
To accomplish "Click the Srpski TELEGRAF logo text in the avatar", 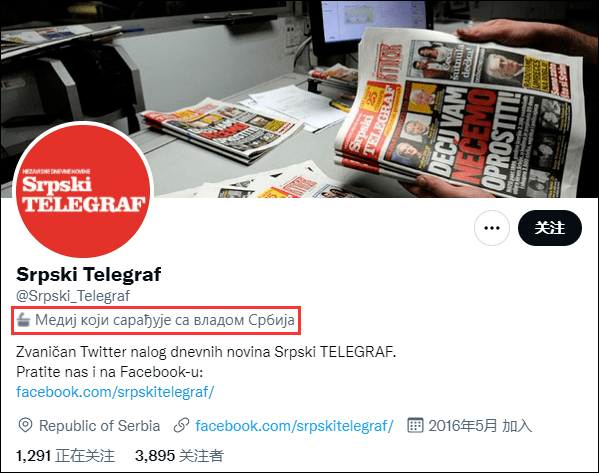I will click(84, 194).
